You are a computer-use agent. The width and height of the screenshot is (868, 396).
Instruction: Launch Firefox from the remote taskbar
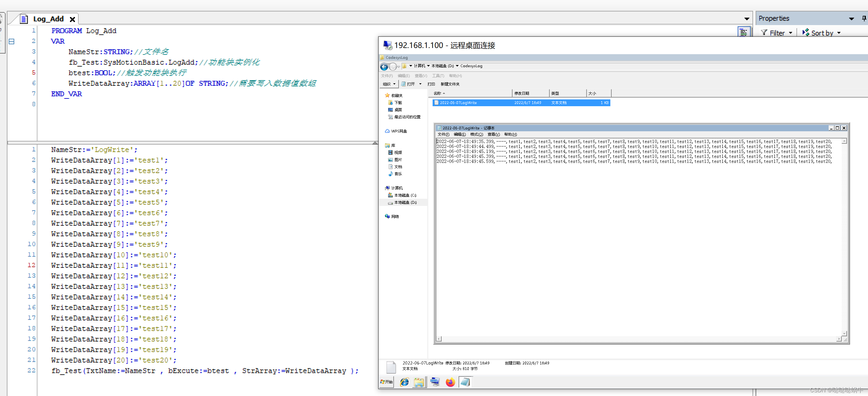[x=450, y=382]
